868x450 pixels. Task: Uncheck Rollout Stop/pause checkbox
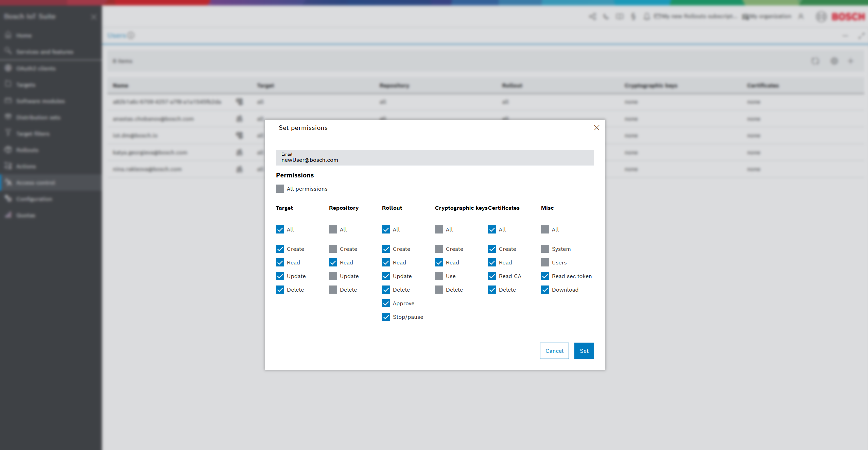coord(386,317)
